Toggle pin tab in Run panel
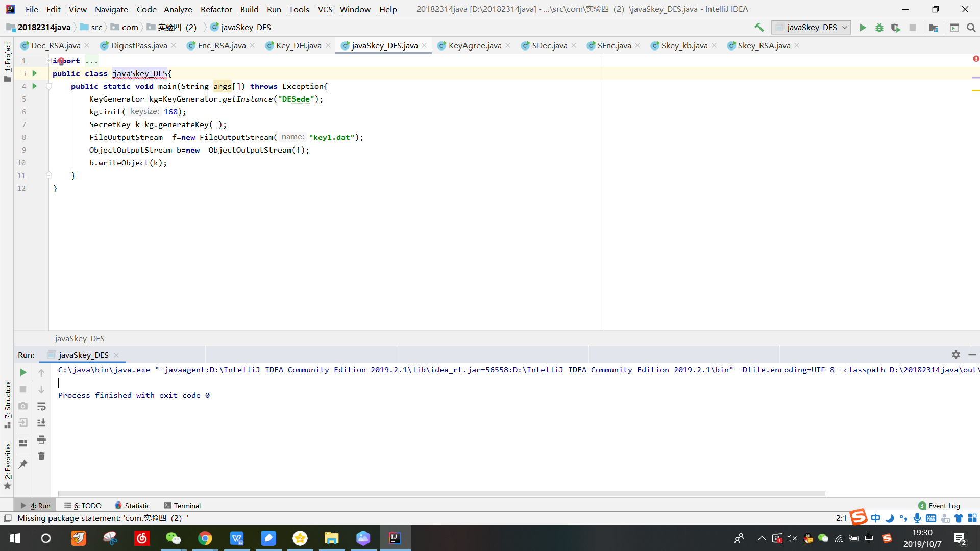This screenshot has width=980, height=551. coord(23,464)
